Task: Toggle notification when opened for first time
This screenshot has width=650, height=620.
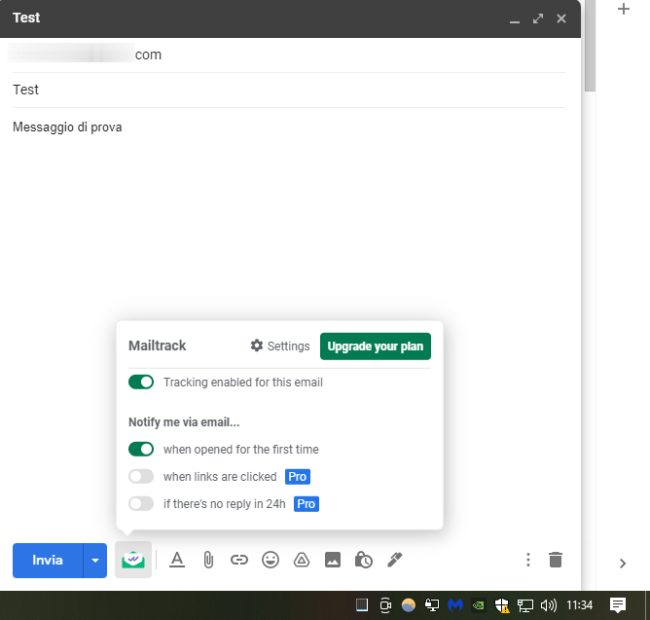Action: pyautogui.click(x=141, y=449)
